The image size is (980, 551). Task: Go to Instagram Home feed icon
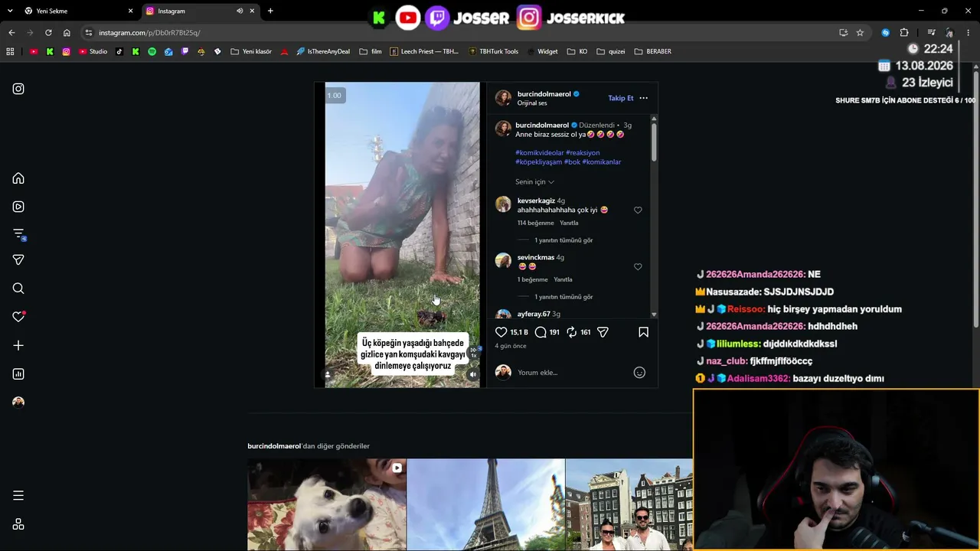click(x=18, y=178)
